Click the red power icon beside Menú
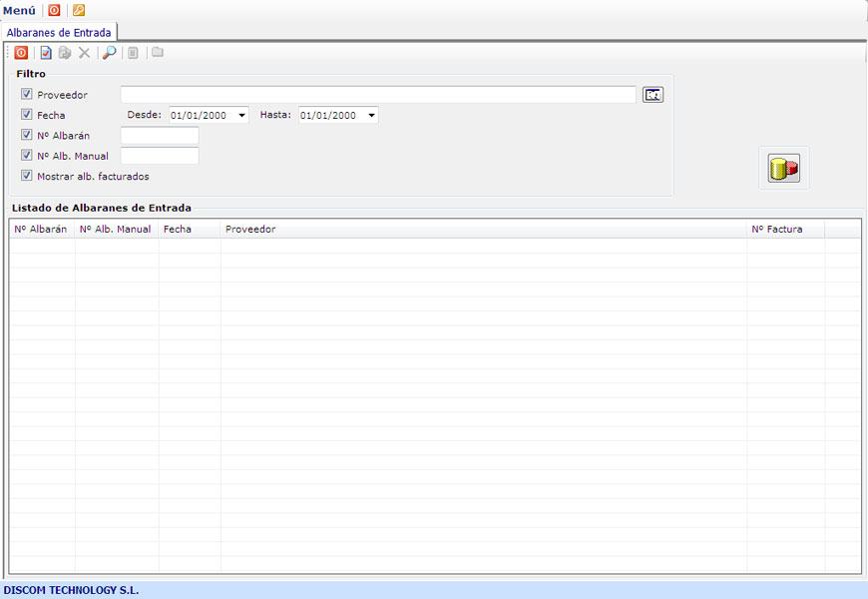868x599 pixels. pyautogui.click(x=54, y=10)
